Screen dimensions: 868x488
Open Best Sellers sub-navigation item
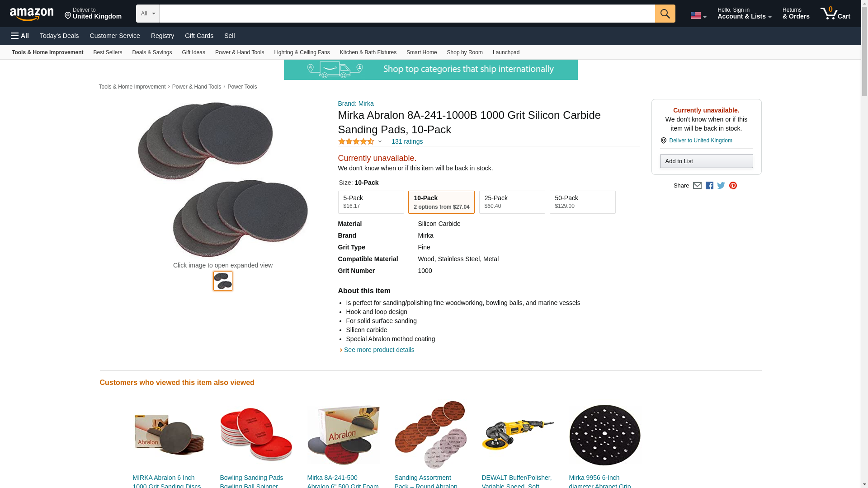click(x=108, y=52)
